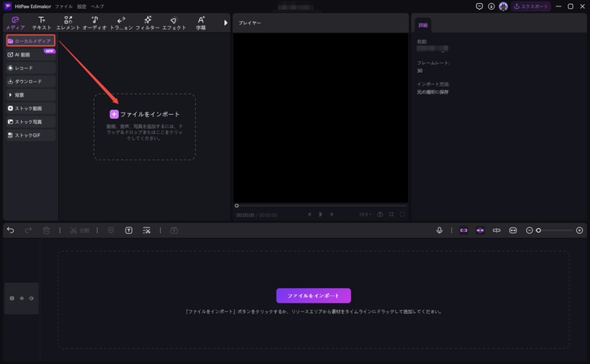Open the エレメント elements tab
Viewport: 590px width, 364px height.
pyautogui.click(x=68, y=23)
